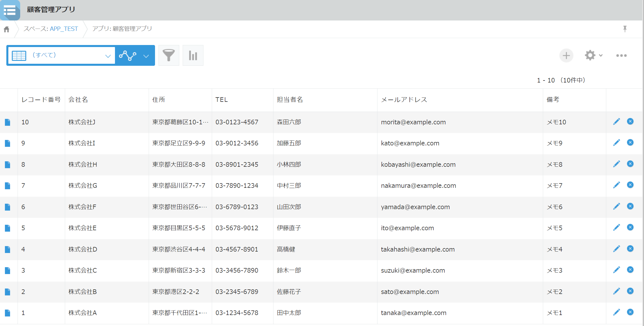
Task: Delete record 9 with the blue X icon
Action: (630, 143)
